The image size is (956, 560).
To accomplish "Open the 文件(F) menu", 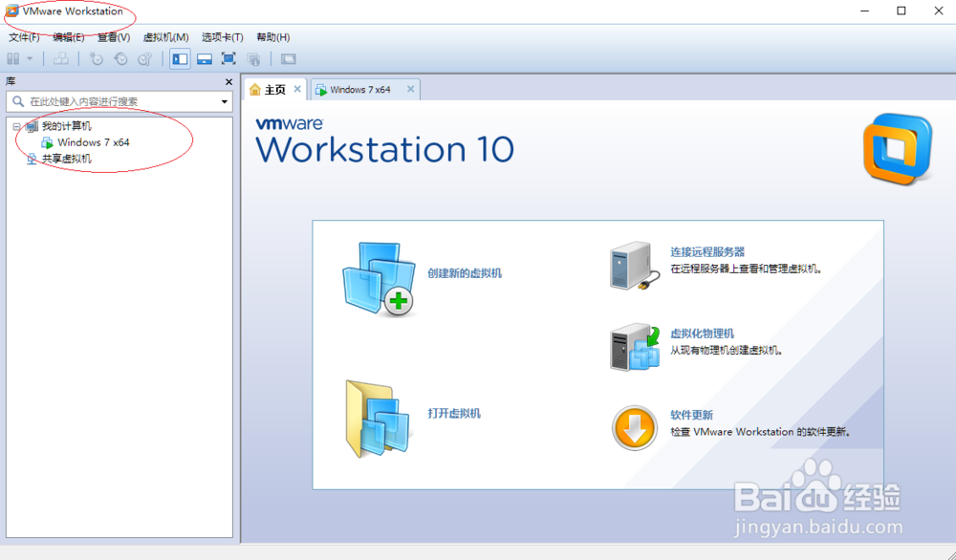I will point(24,37).
